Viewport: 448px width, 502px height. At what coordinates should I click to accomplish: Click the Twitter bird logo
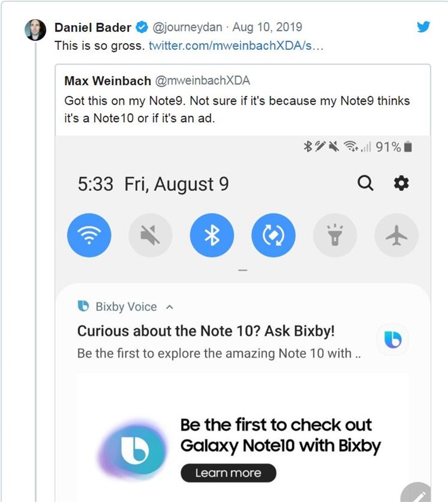[423, 27]
